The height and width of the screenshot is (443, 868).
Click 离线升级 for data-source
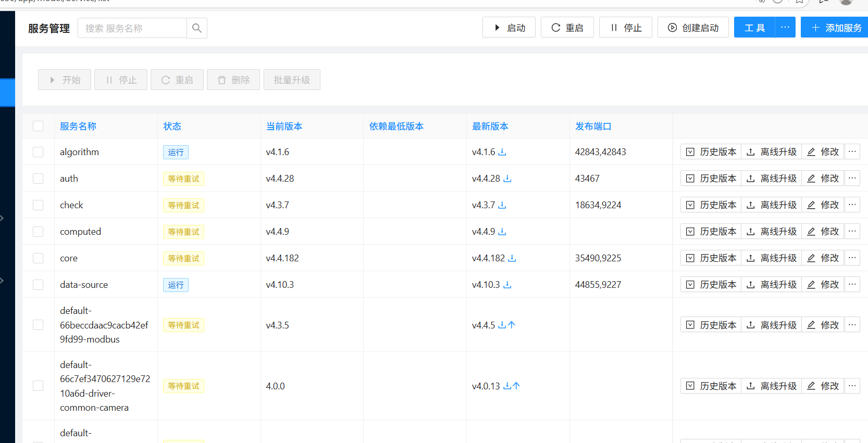click(772, 284)
